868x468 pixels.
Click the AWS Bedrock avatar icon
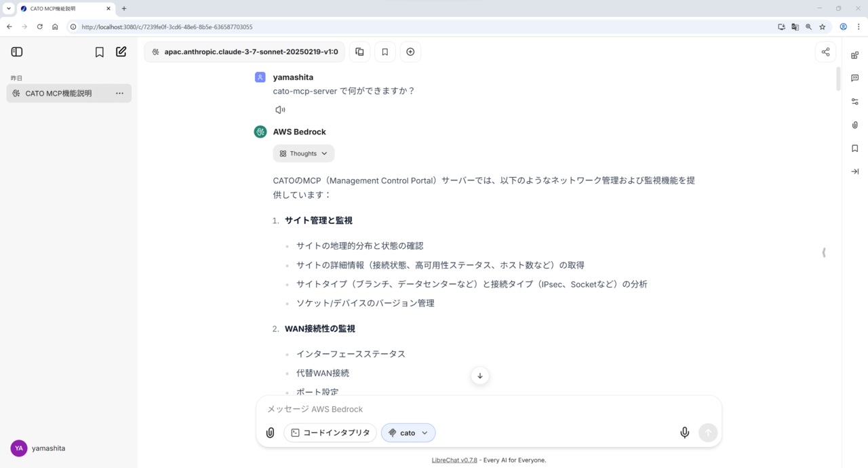260,132
